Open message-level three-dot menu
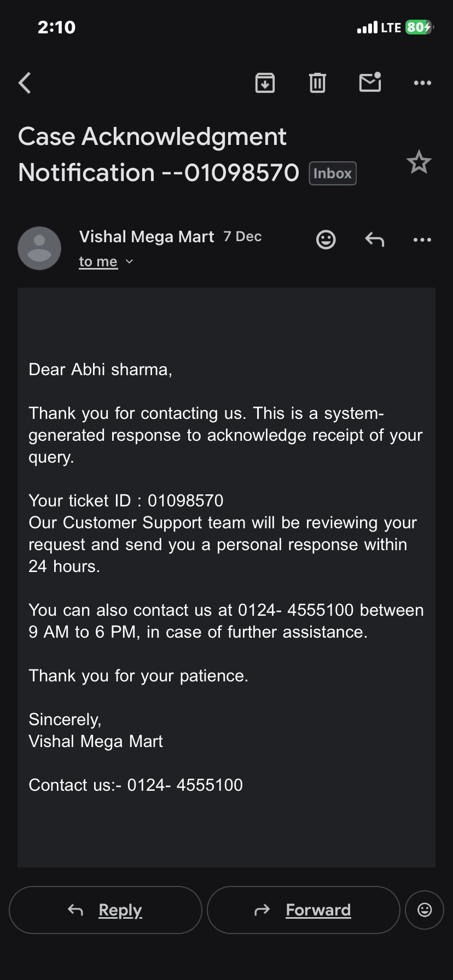Viewport: 453px width, 980px height. pos(422,240)
